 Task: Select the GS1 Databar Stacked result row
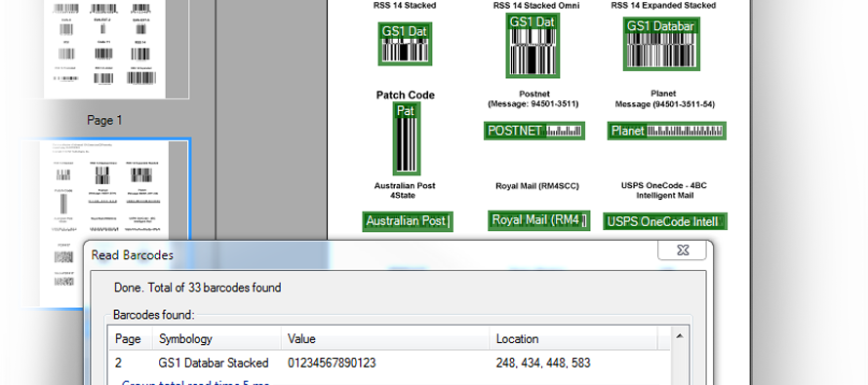point(389,363)
